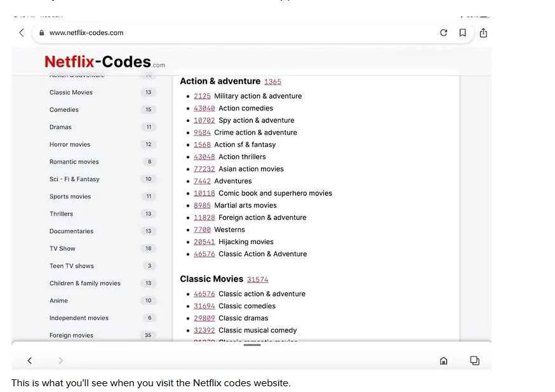Select TV Show category in sidebar
This screenshot has width=555, height=392.
coord(62,248)
